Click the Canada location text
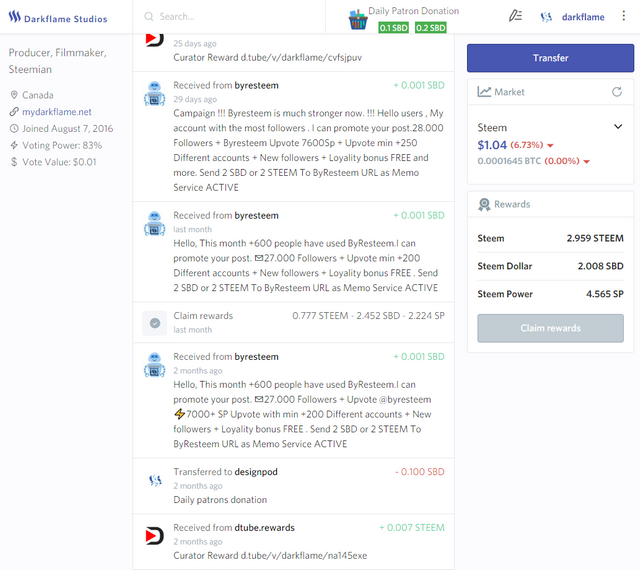Screen dimensions: 640x570 pyautogui.click(x=38, y=95)
